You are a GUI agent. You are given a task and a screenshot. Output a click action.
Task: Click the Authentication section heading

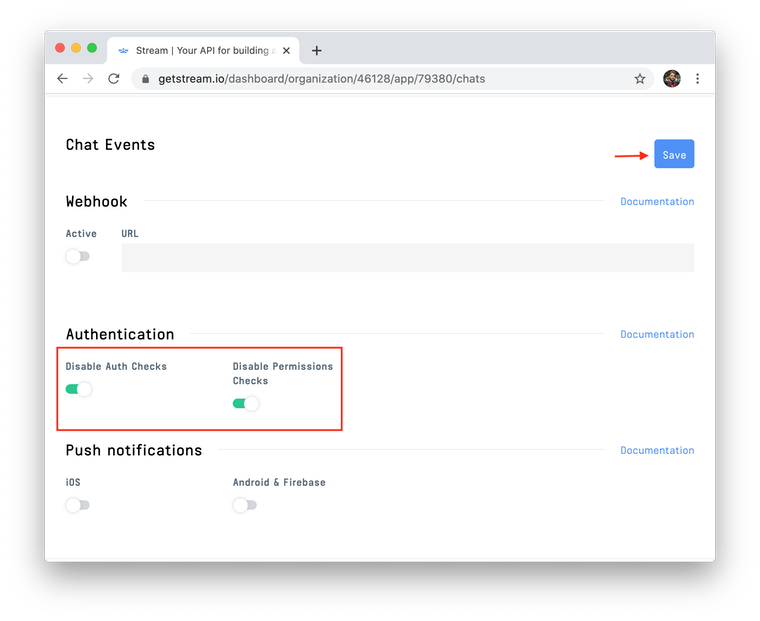click(120, 334)
